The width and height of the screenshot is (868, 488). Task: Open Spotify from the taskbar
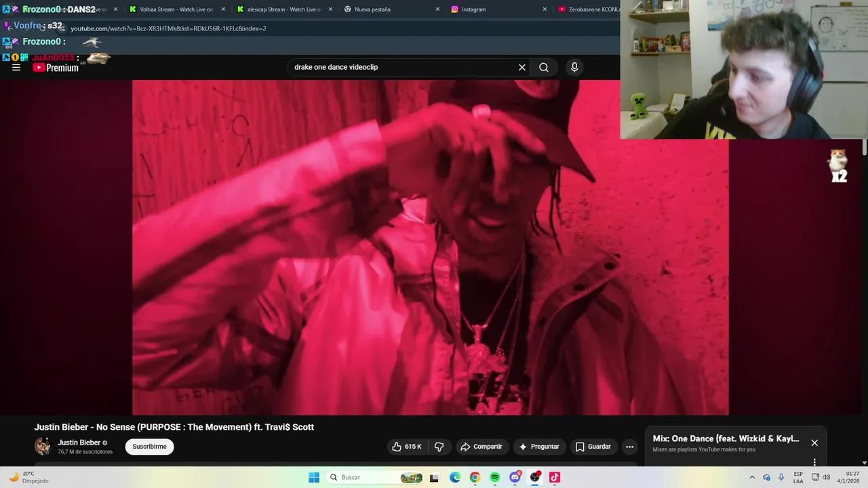click(495, 477)
